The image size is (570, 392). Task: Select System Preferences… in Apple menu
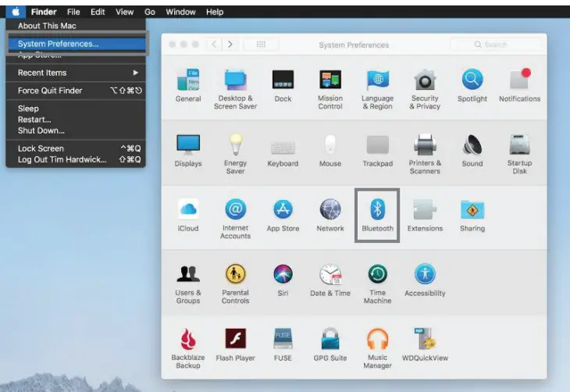(76, 44)
